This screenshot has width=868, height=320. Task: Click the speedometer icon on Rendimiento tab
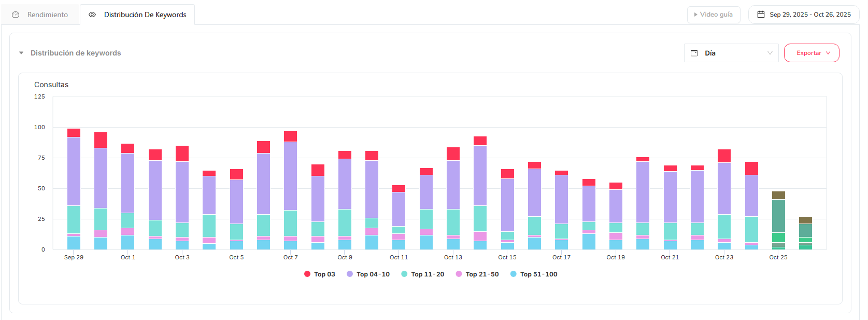click(16, 15)
